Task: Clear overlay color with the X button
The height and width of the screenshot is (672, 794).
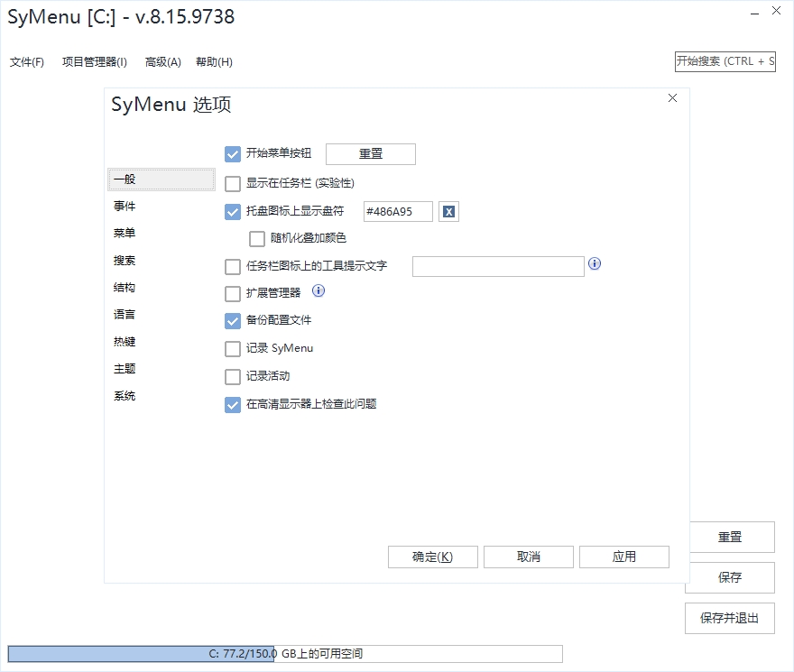Action: pyautogui.click(x=448, y=212)
